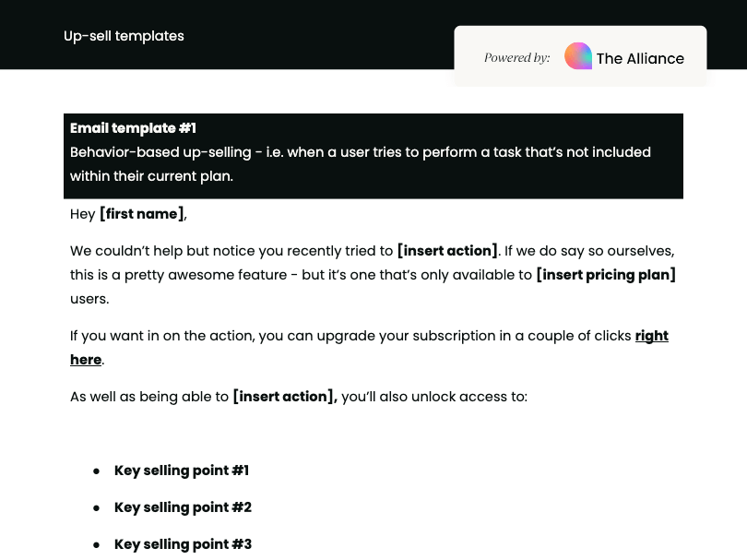This screenshot has height=560, width=747.
Task: Open the "right here" upgrade link
Action: pyautogui.click(x=651, y=336)
